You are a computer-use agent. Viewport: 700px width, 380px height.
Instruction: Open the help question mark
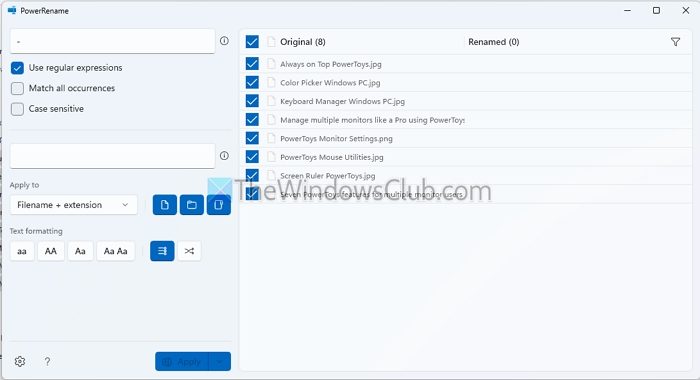pyautogui.click(x=47, y=361)
